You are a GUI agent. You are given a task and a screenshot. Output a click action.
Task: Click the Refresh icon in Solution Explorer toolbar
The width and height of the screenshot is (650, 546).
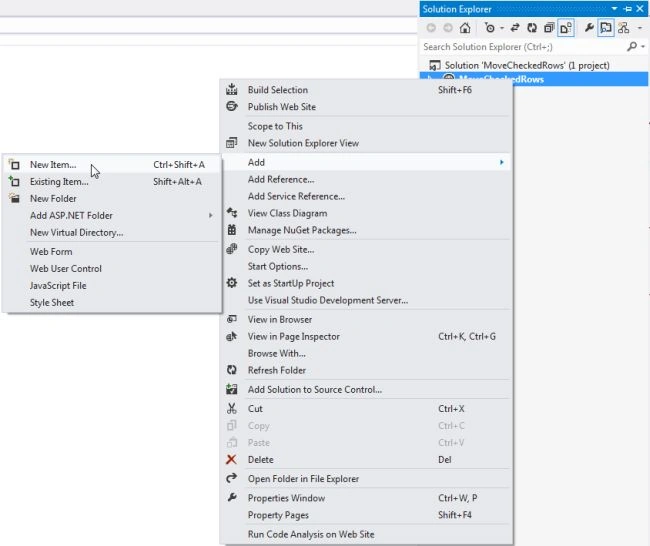532,28
